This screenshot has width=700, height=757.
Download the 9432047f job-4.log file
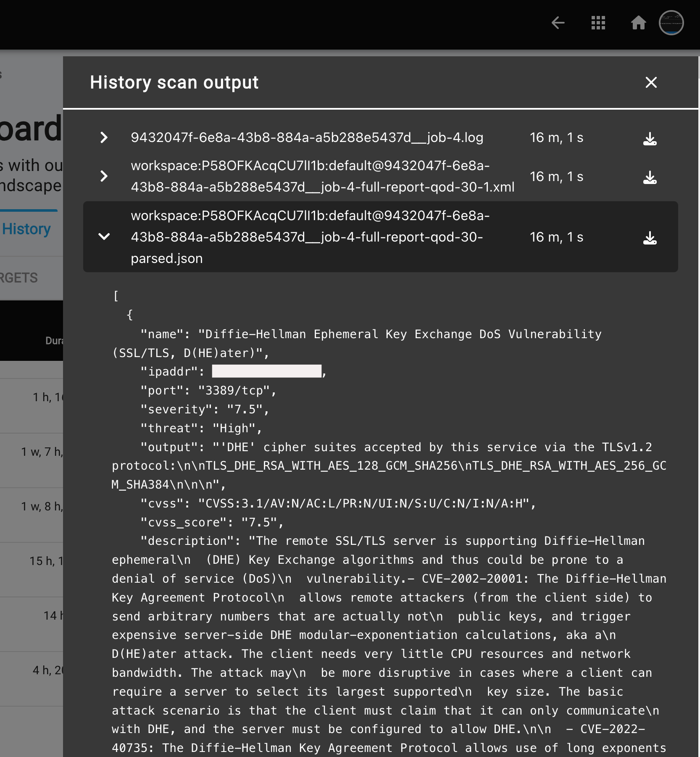pos(650,139)
